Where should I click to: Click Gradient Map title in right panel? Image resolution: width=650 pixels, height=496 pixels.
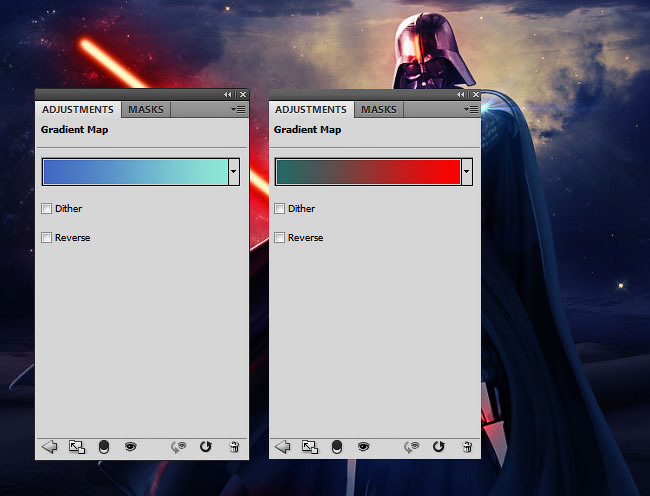click(308, 130)
